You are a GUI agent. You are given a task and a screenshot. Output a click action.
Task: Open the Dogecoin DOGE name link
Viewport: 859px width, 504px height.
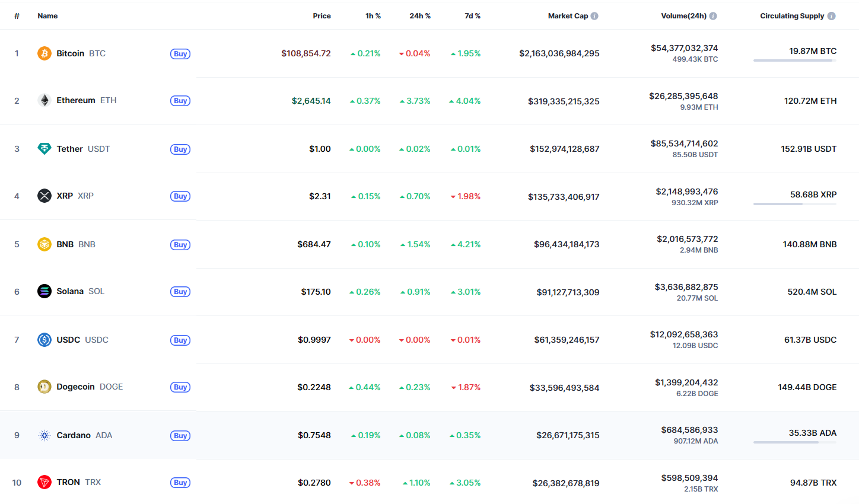90,387
